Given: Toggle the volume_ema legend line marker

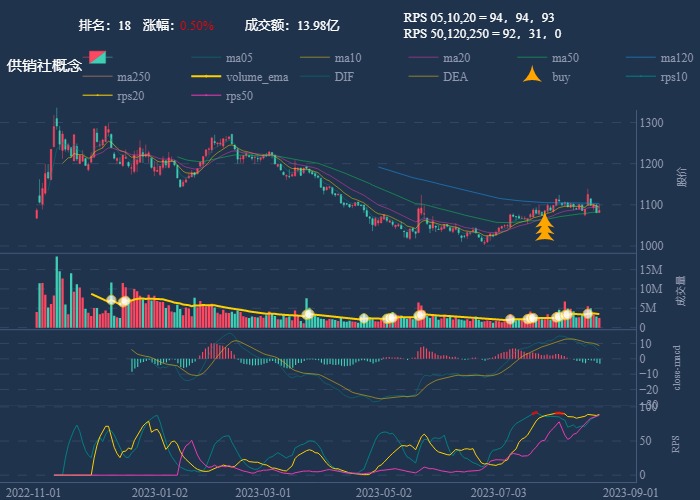Looking at the screenshot, I should click(206, 77).
